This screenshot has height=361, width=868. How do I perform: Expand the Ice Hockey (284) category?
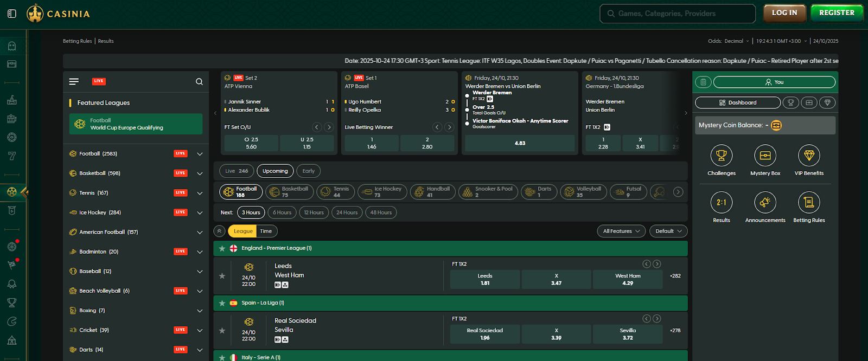tap(200, 212)
